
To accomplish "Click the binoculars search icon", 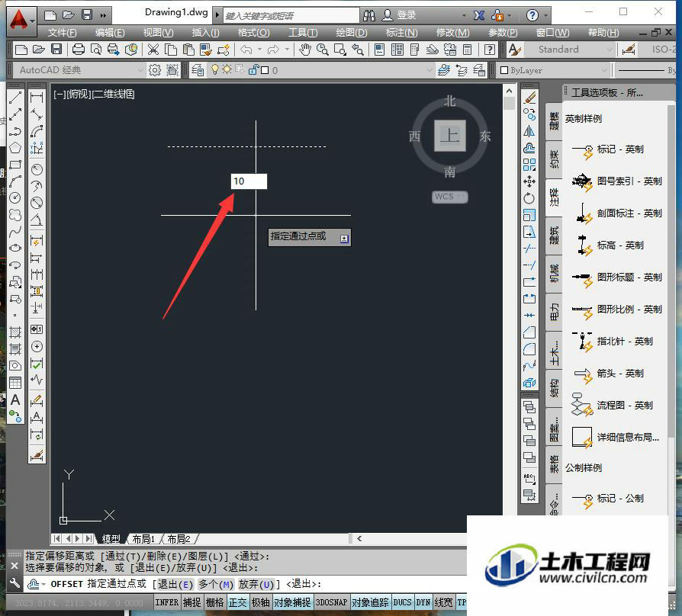I will tap(369, 16).
